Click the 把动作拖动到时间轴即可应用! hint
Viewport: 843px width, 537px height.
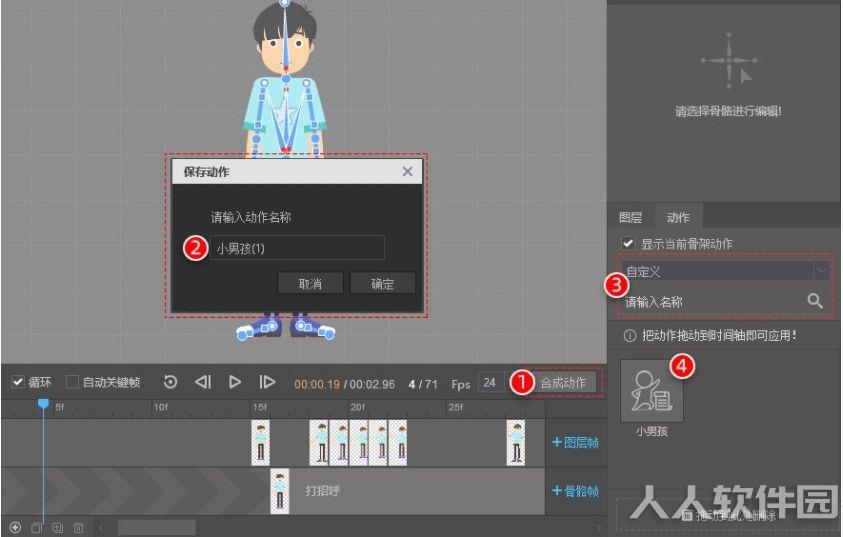pos(719,336)
